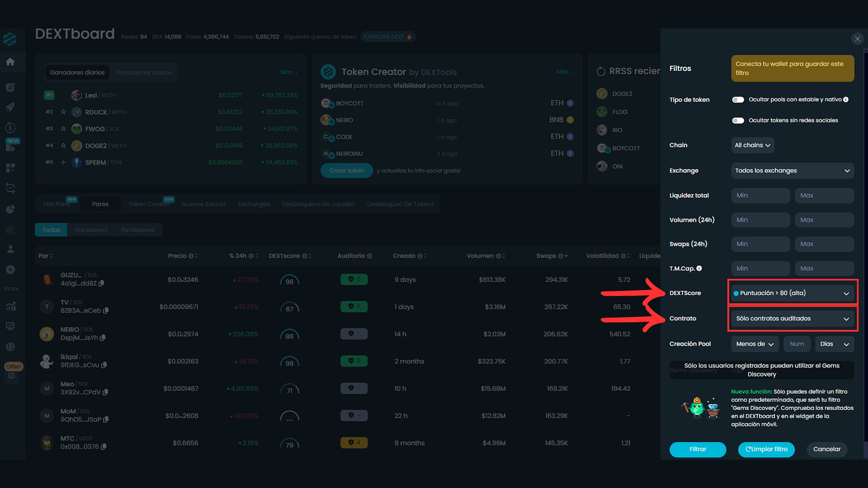
Task: Select Ganadores diarios tab
Action: 77,73
